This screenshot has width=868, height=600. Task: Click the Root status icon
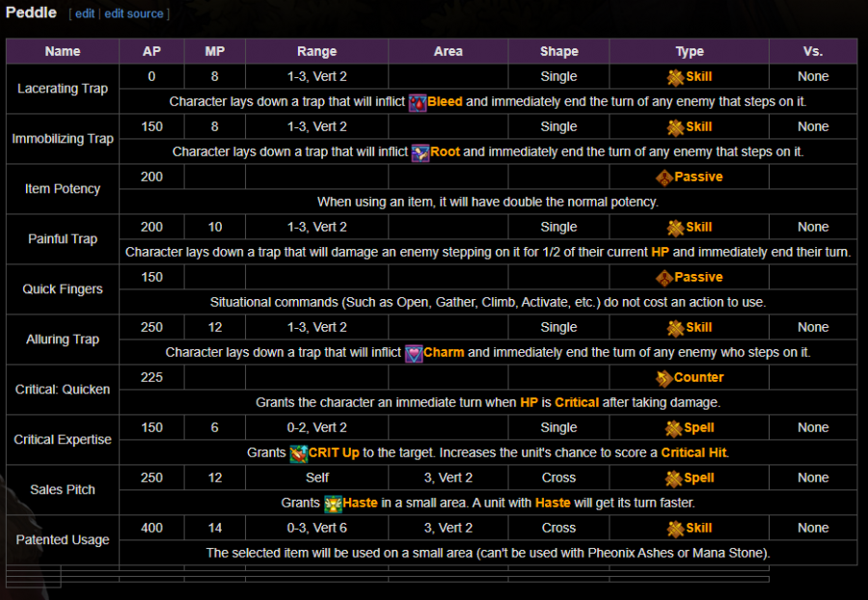(x=420, y=152)
